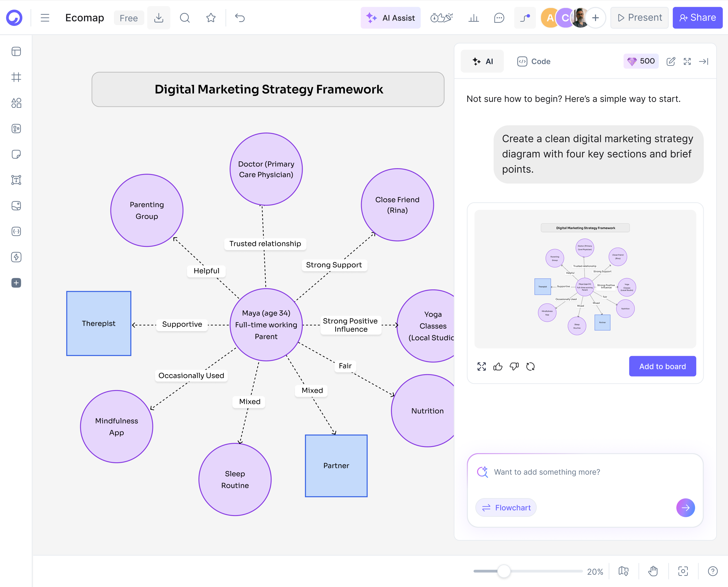The width and height of the screenshot is (728, 587).
Task: Select the Partner square node
Action: (336, 465)
